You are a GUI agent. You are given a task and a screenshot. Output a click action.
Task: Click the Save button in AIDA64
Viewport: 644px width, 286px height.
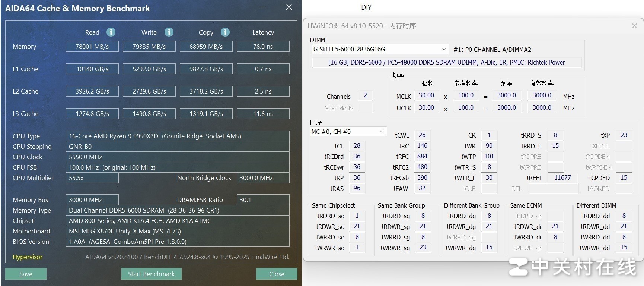[26, 274]
